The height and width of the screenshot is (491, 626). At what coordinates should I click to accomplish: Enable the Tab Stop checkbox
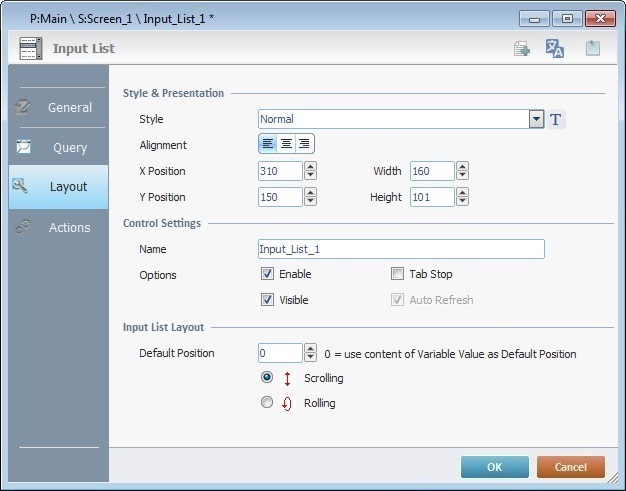tap(398, 274)
